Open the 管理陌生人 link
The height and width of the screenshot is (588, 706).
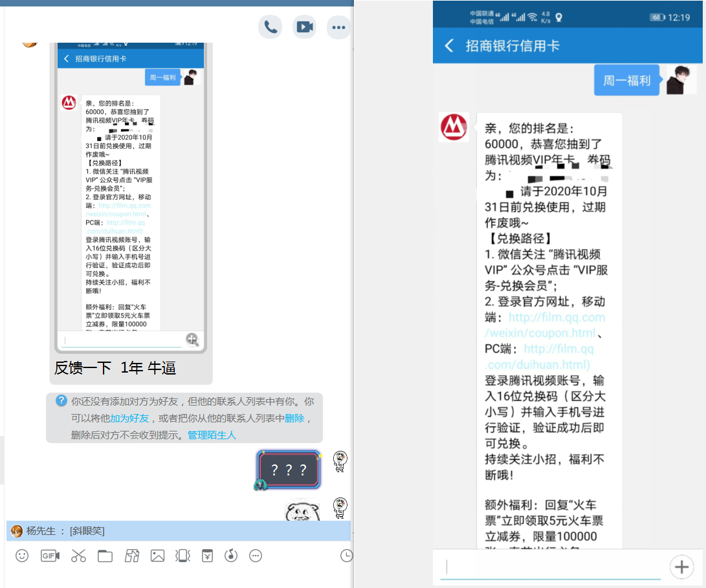(212, 435)
